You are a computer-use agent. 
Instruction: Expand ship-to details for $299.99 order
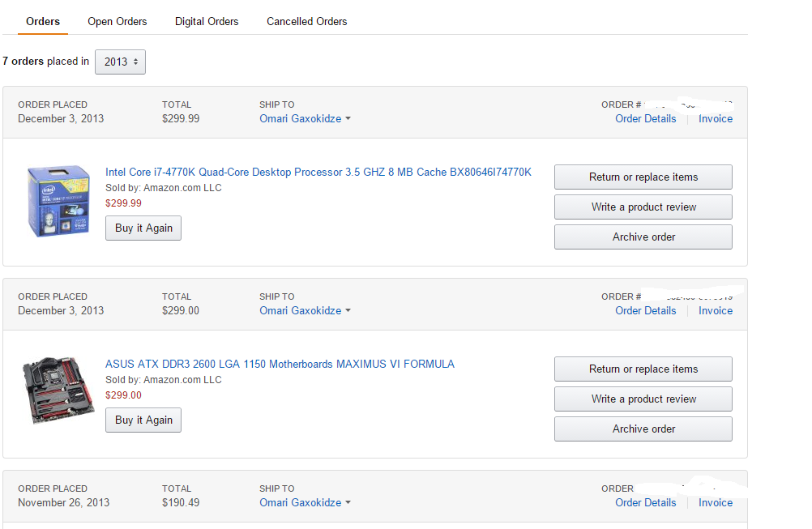[305, 118]
